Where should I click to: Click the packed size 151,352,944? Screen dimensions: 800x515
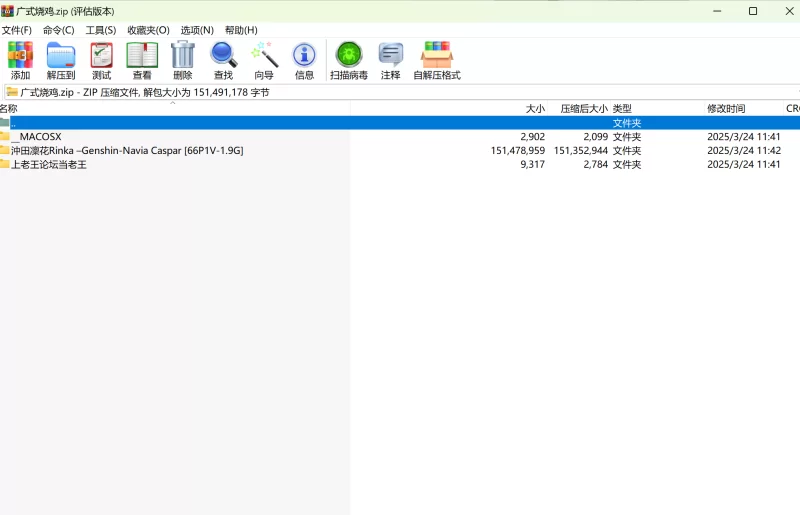[x=581, y=151]
